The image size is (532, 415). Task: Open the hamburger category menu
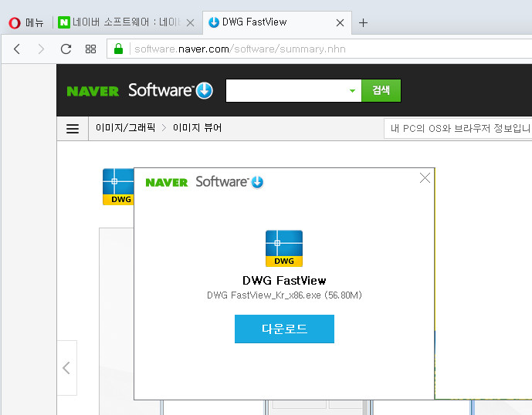[x=73, y=129]
